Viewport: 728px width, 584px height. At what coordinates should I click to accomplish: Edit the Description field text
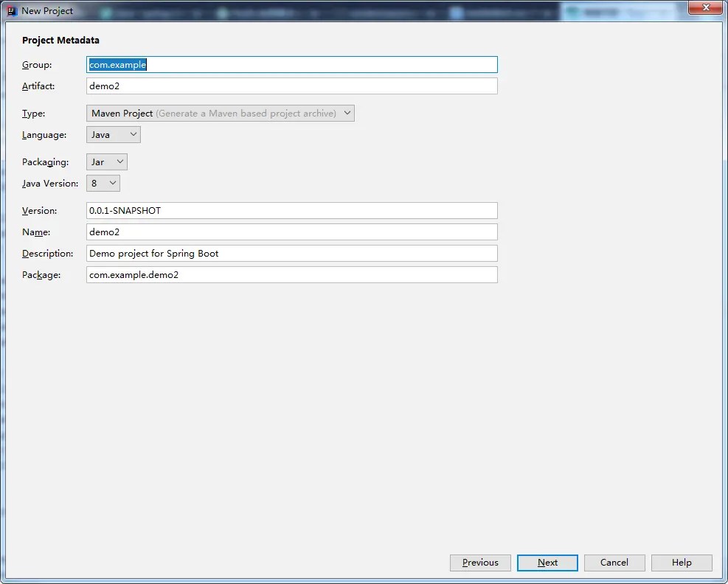pos(291,253)
